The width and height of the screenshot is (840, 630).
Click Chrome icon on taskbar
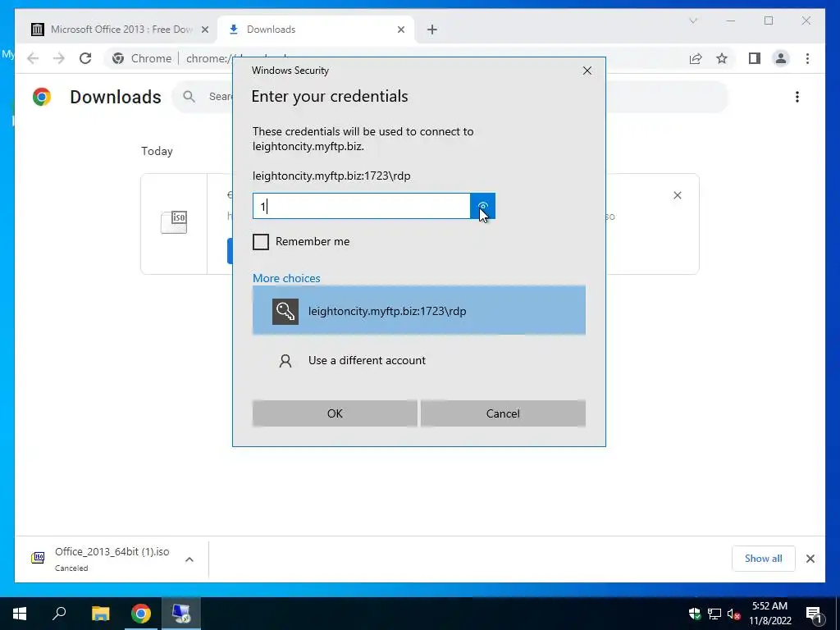(141, 614)
